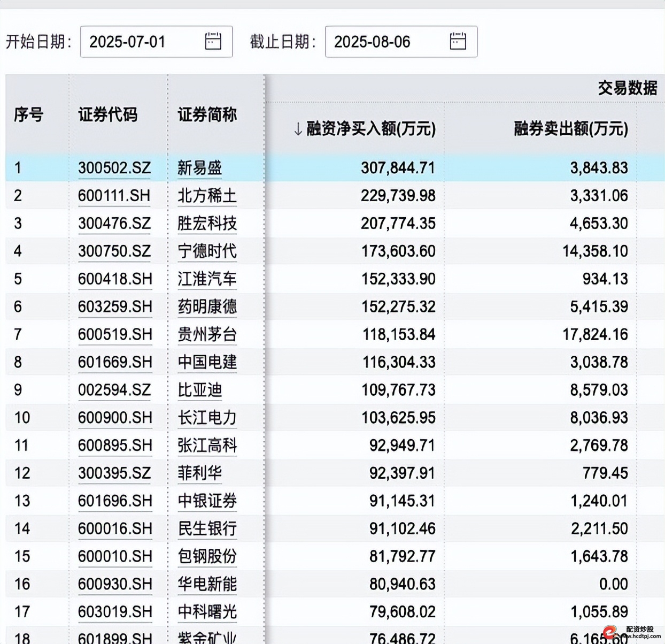Click the 证券代码 column header
665x644 pixels.
[x=107, y=114]
